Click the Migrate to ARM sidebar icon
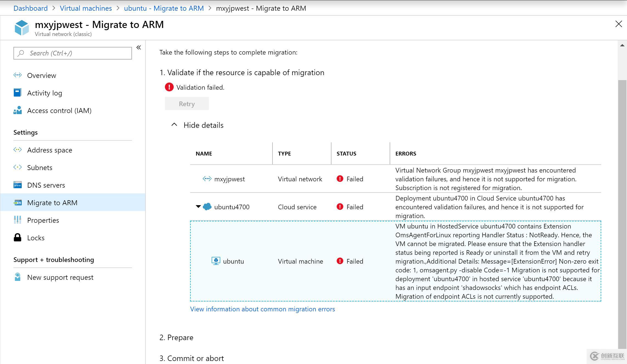 point(18,202)
